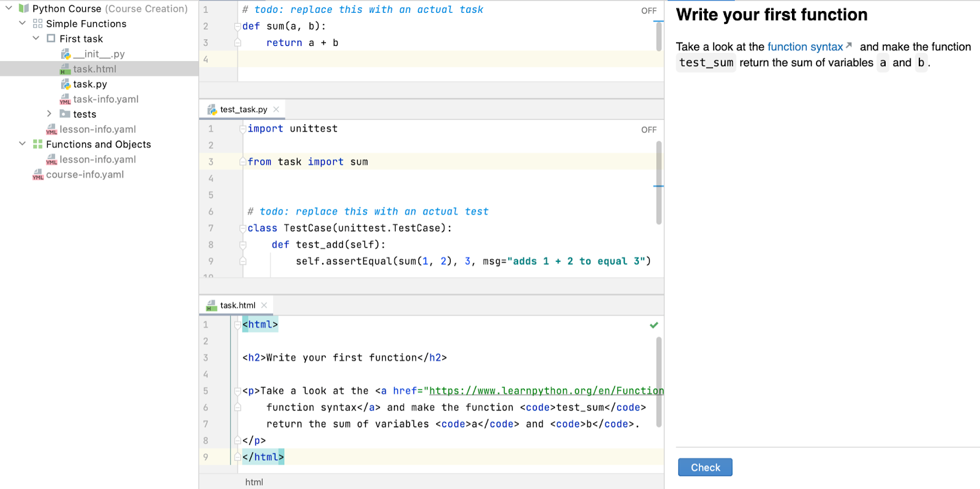Screen dimensions: 980x489
Task: Collapse the Simple Functions lesson
Action: (x=23, y=23)
